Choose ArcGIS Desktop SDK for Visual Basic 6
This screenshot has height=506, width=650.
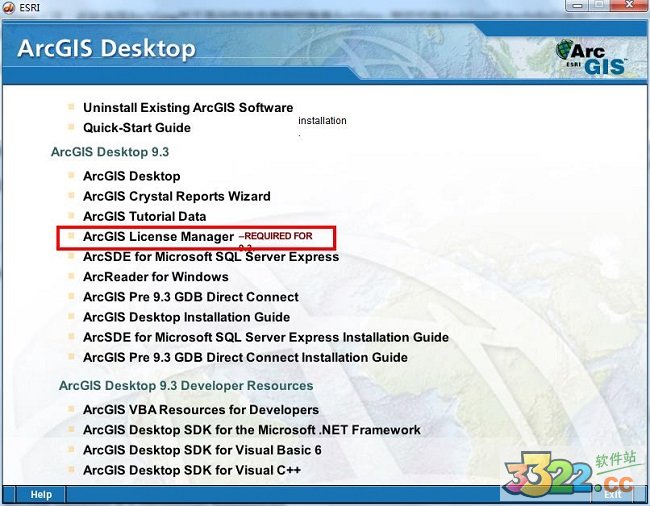(x=202, y=450)
